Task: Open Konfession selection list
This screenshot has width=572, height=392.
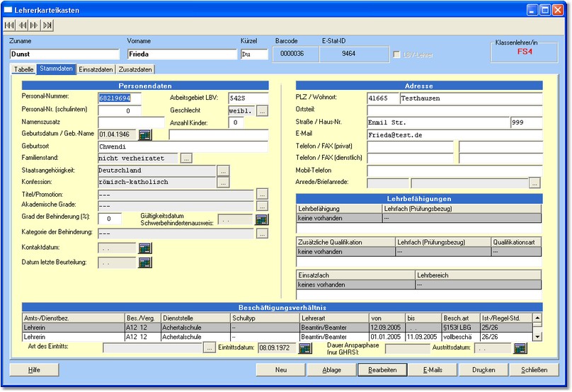Action: (223, 183)
